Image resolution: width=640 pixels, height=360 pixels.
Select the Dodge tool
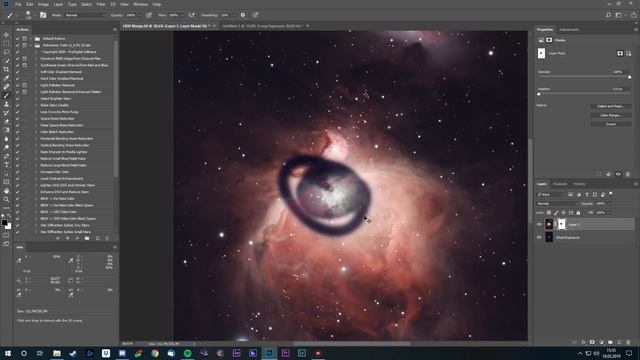[x=6, y=147]
